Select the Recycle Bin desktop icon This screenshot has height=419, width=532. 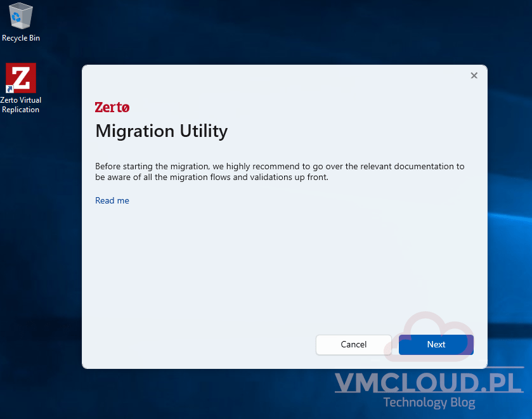pyautogui.click(x=21, y=16)
